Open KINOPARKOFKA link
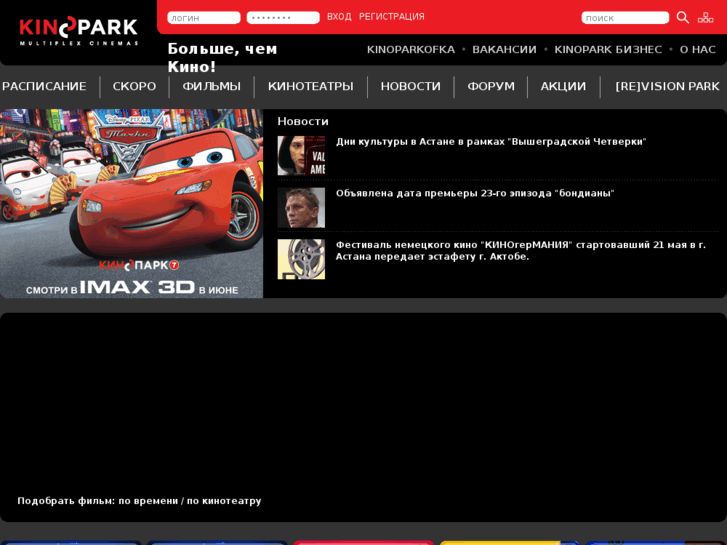Screen dimensions: 727x545 tap(411, 50)
